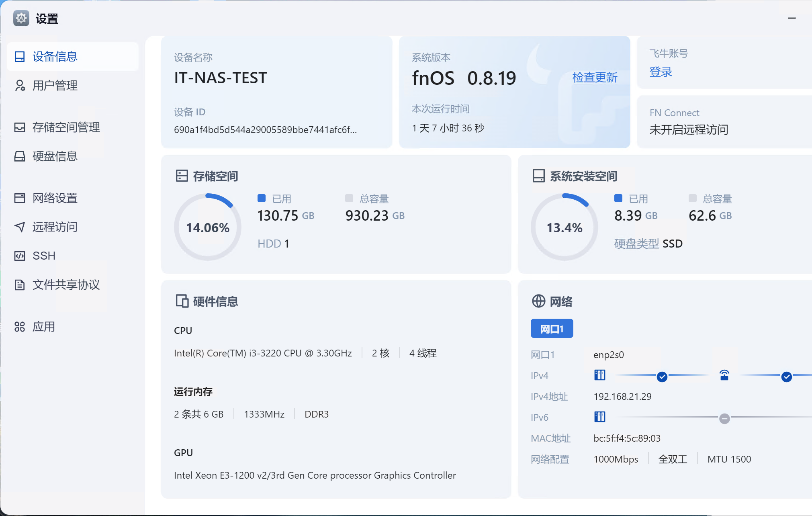Click the network globe header icon
The width and height of the screenshot is (812, 516).
pos(539,301)
